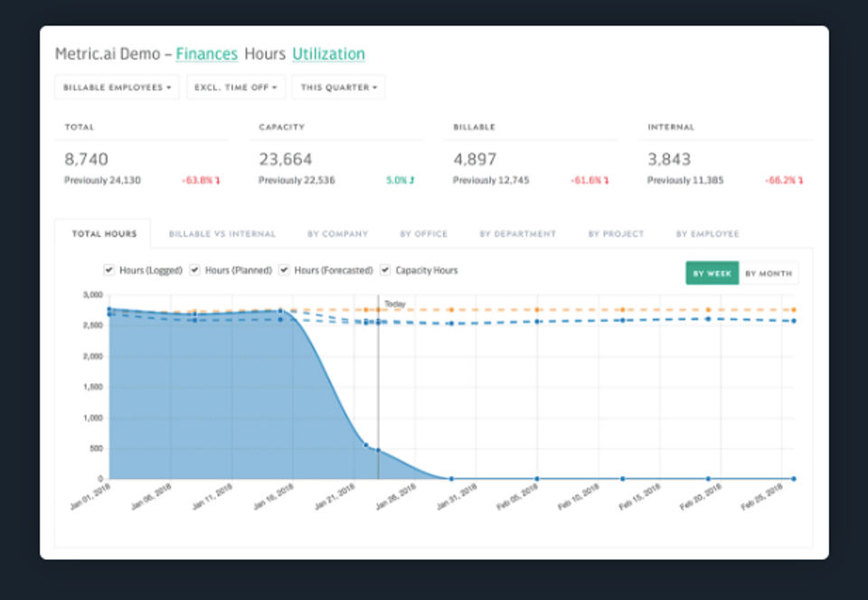The height and width of the screenshot is (600, 868).
Task: Open the By Department tab
Action: [x=517, y=234]
